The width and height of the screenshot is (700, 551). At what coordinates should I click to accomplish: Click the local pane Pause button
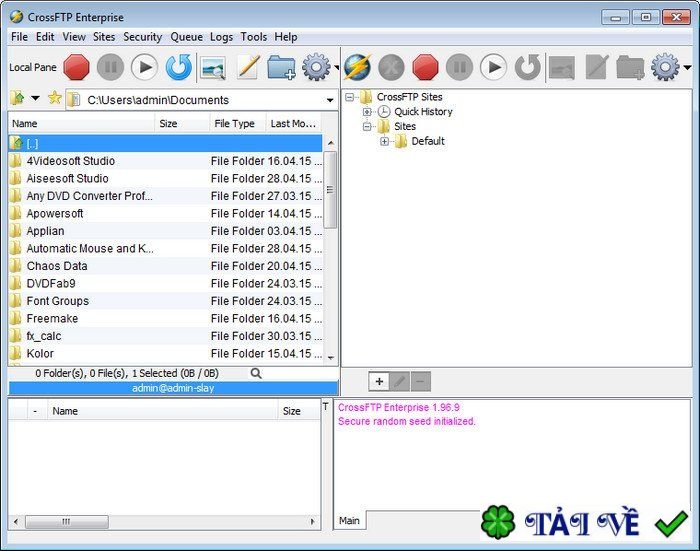tap(110, 67)
